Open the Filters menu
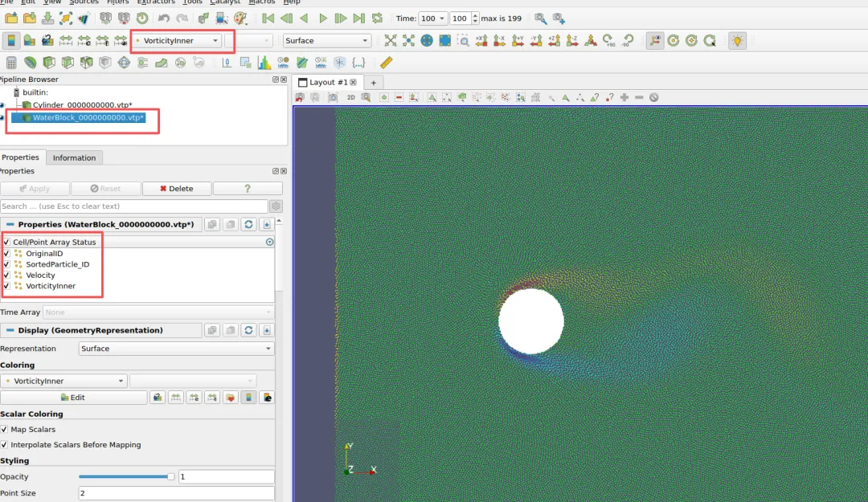Screen dimensions: 868x502 [x=118, y=2]
